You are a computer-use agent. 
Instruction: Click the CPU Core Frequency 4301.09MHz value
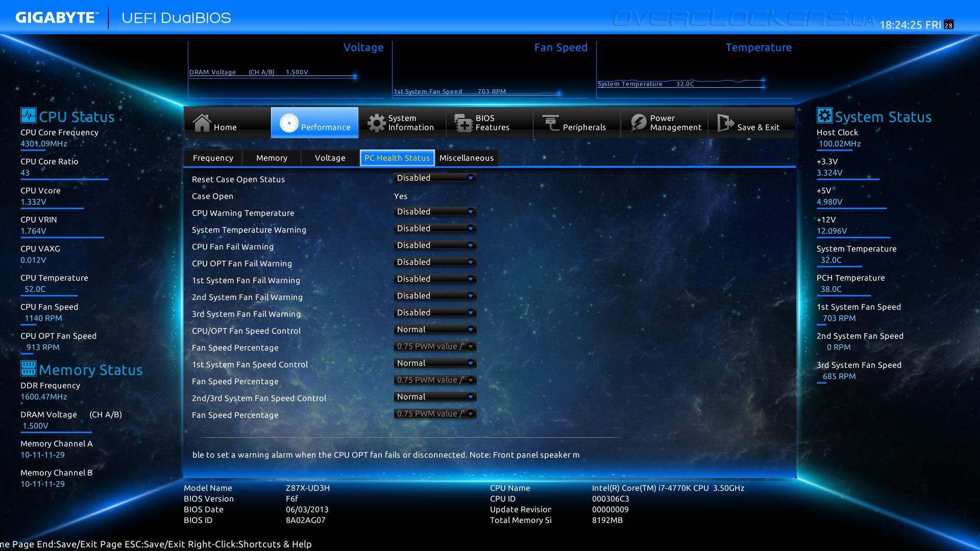pos(44,144)
